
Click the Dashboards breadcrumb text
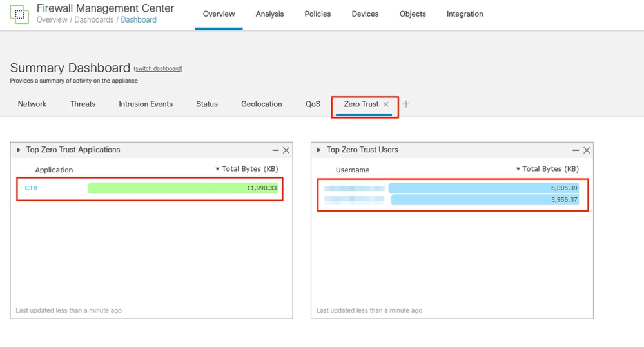[x=94, y=20]
